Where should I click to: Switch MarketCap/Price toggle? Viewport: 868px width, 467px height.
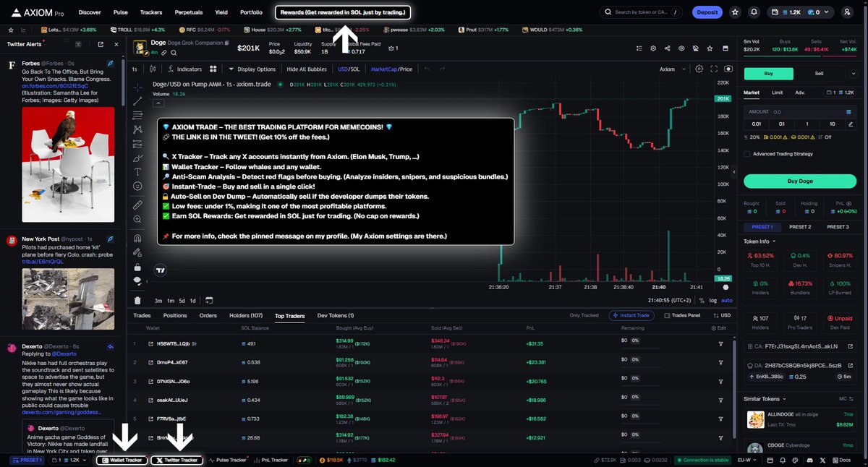(391, 69)
